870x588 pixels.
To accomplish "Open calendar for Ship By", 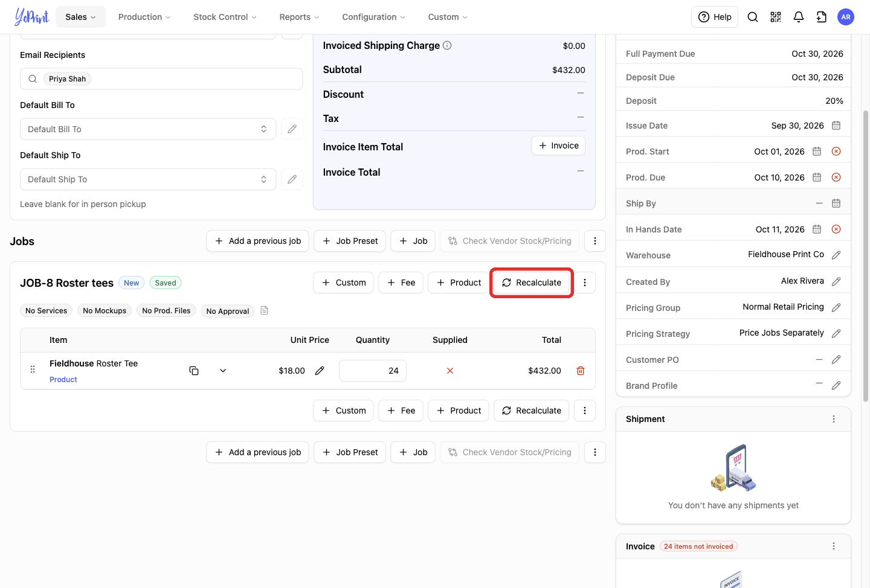I will coord(836,203).
